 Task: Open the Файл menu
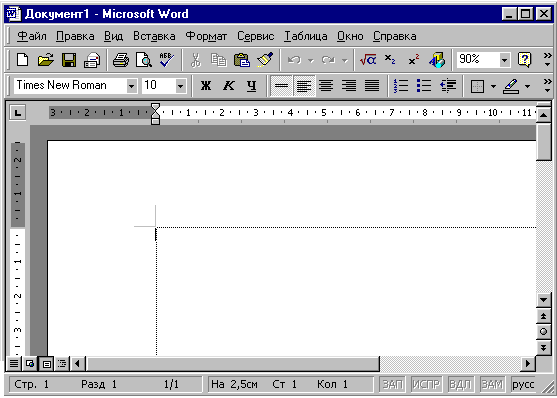tap(32, 36)
